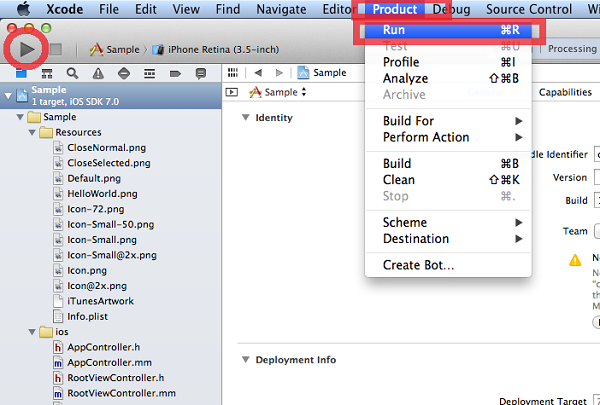Select CloseNormal.png in navigator
The width and height of the screenshot is (600, 405).
(x=106, y=148)
